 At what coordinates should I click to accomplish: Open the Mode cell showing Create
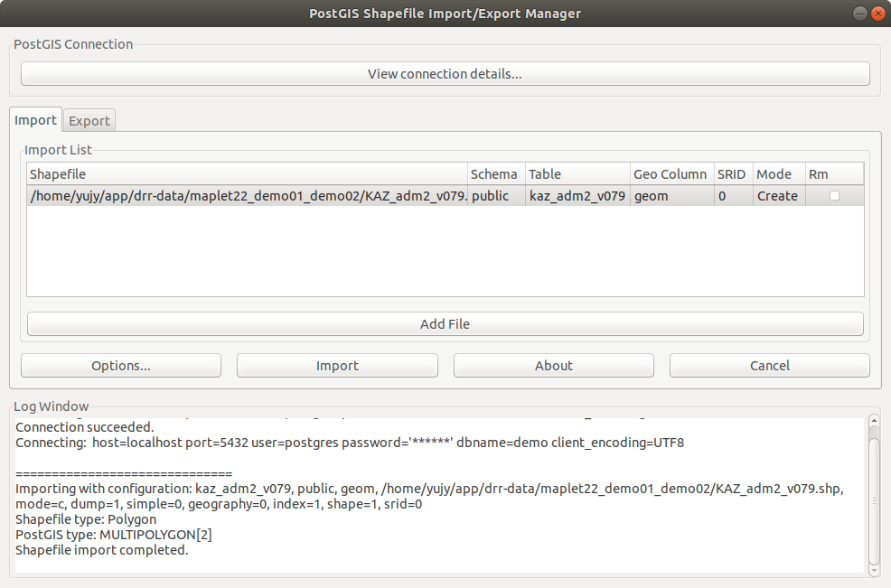coord(777,196)
